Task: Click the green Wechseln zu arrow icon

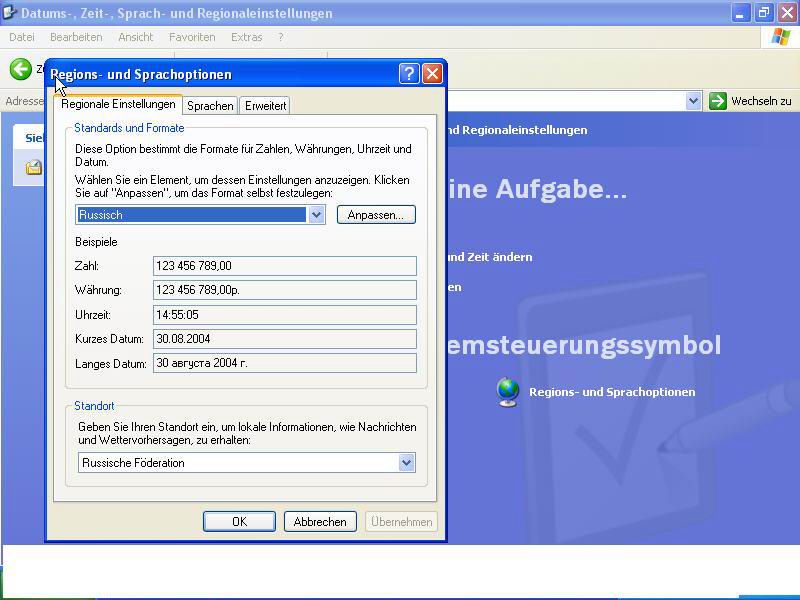Action: pos(717,101)
